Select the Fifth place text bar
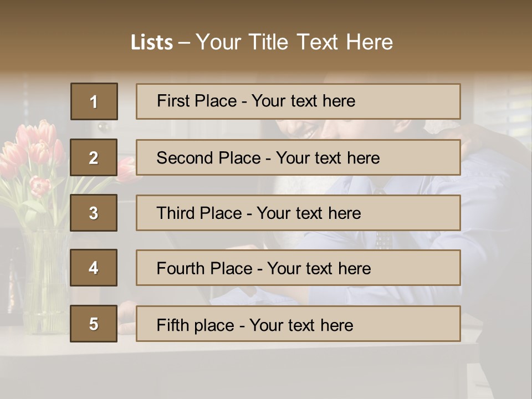Image resolution: width=532 pixels, height=399 pixels. tap(298, 324)
